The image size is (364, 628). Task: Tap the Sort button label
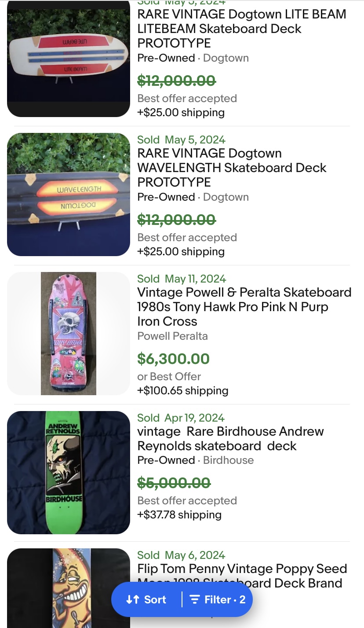click(x=155, y=599)
